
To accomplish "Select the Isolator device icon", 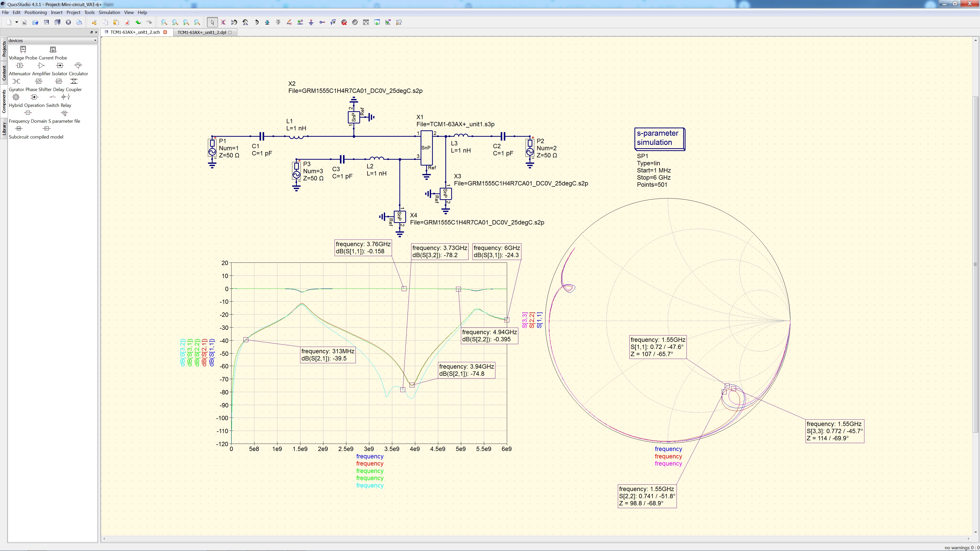I will [59, 65].
